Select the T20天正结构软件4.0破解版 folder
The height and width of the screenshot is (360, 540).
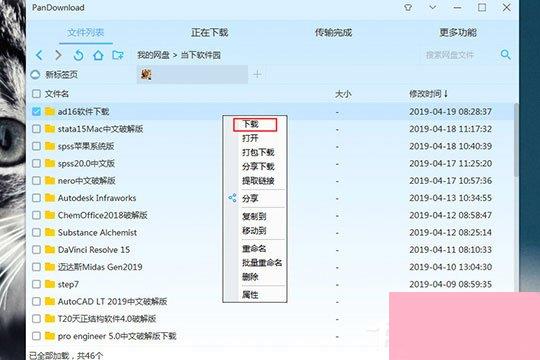107,319
